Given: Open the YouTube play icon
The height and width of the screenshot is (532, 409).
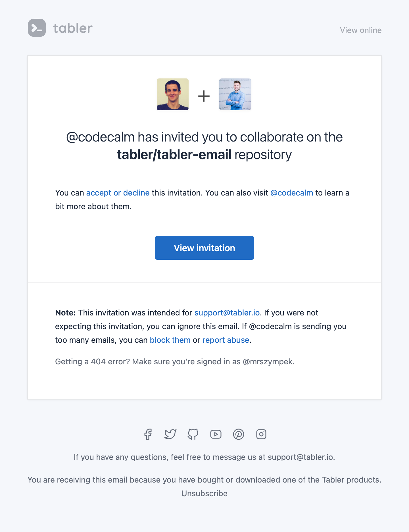Looking at the screenshot, I should tap(216, 434).
